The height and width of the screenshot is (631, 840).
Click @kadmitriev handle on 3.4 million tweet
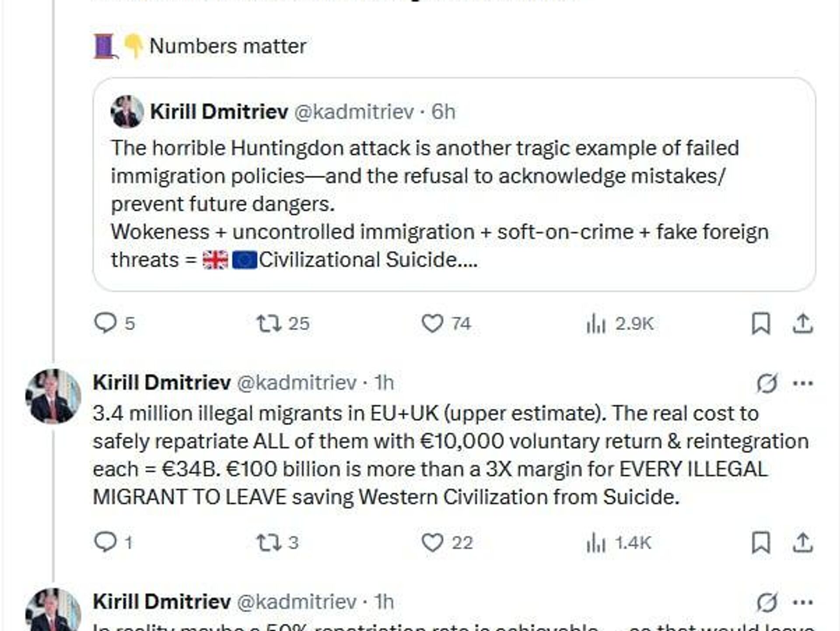coord(297,383)
